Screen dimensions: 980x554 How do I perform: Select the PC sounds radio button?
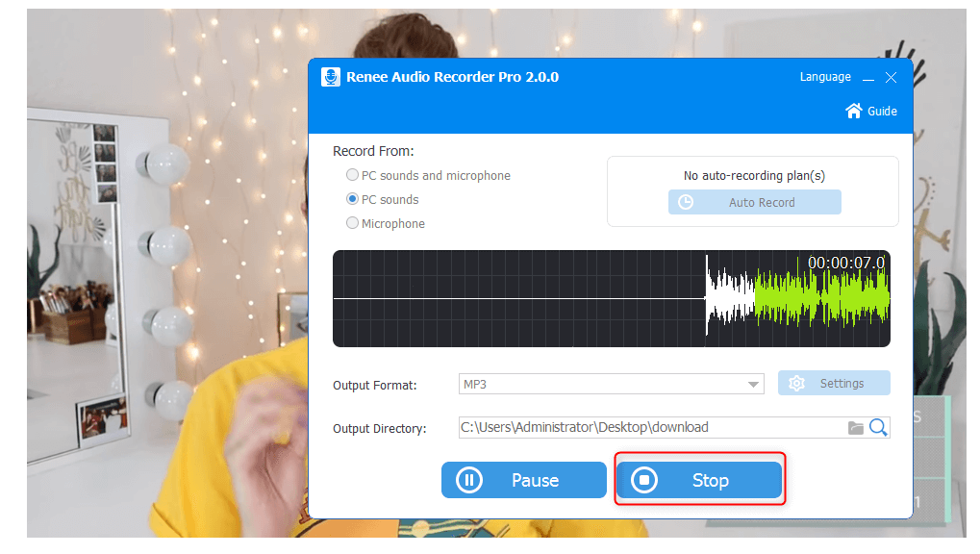tap(353, 200)
